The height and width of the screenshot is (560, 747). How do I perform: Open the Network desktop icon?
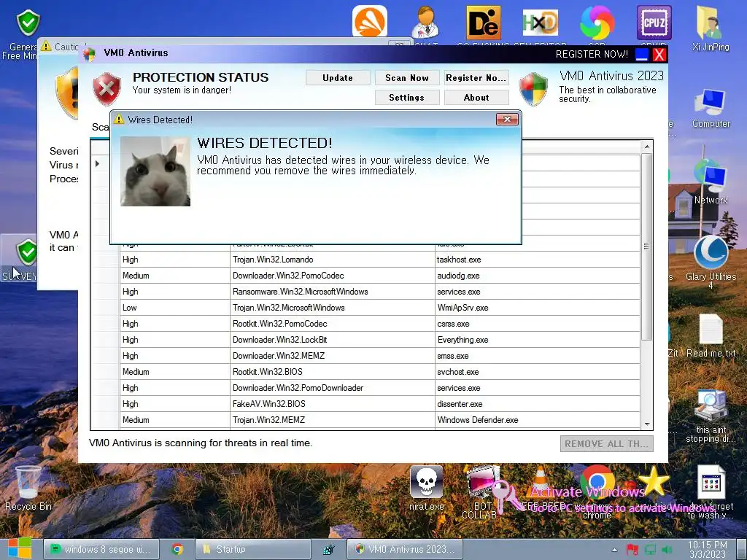coord(711,182)
